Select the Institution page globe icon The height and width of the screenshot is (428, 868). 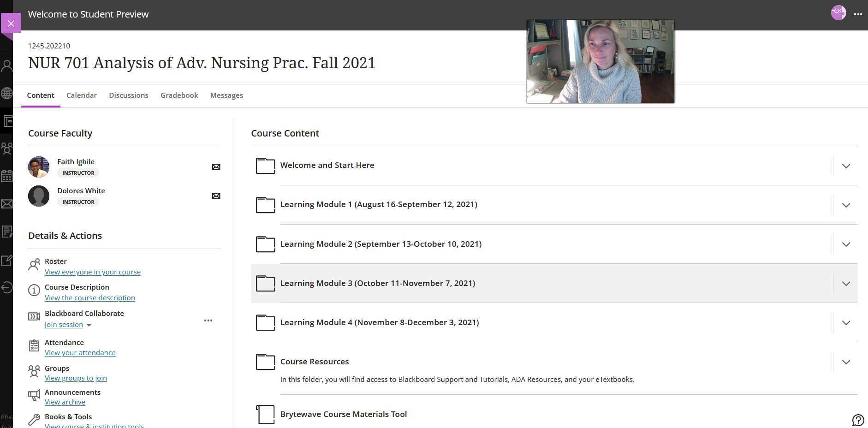7,93
